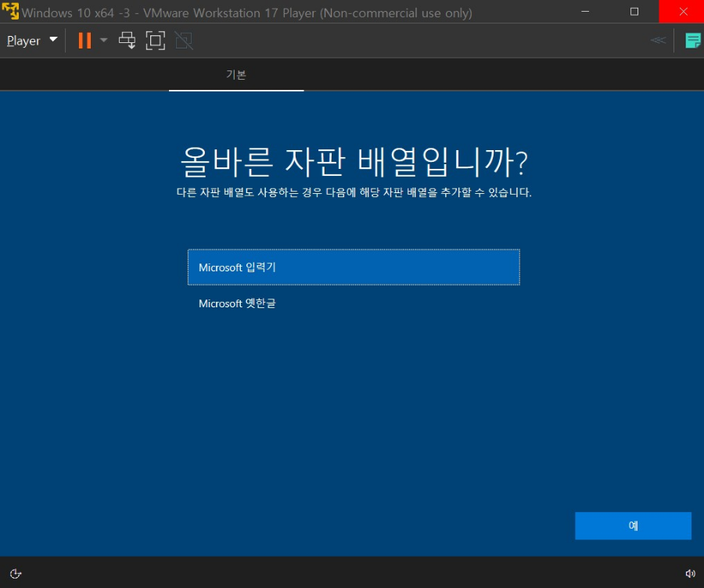704x588 pixels.
Task: Select Microsoft 입력기 keyboard layout
Action: coord(354,267)
